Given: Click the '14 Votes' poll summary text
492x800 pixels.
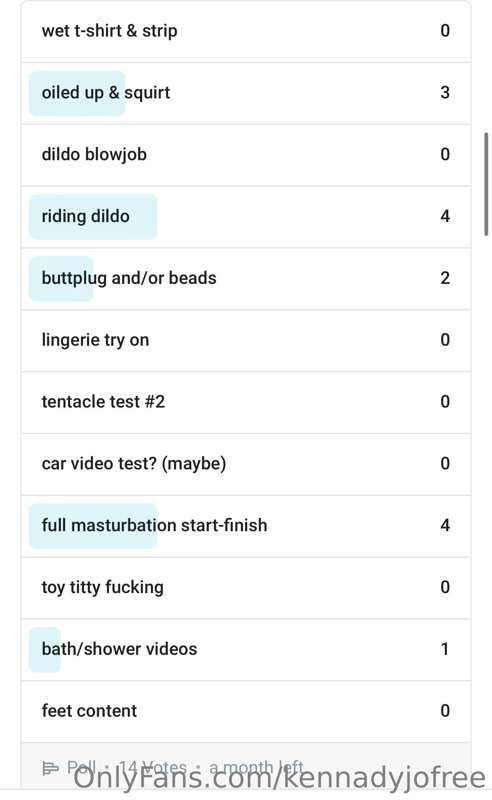Looking at the screenshot, I should pyautogui.click(x=152, y=768).
